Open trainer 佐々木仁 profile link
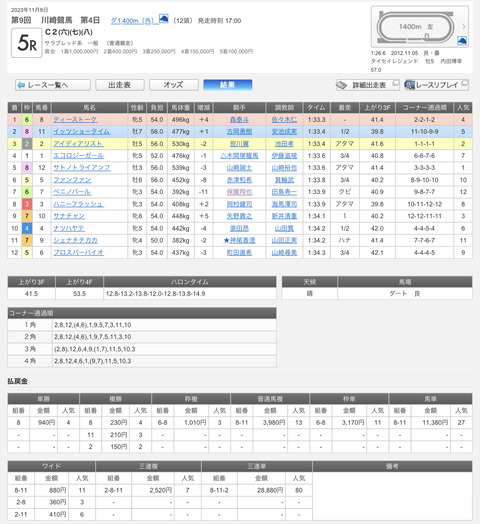 pos(284,120)
